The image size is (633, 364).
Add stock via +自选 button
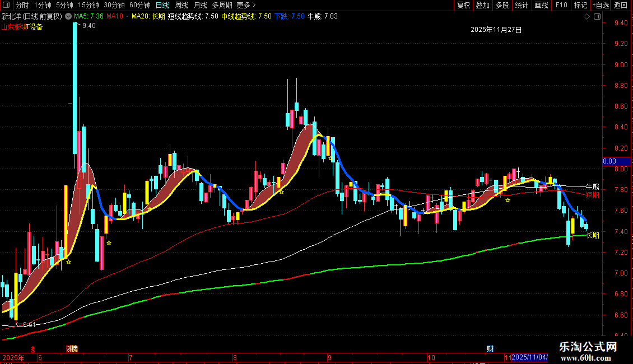point(601,5)
